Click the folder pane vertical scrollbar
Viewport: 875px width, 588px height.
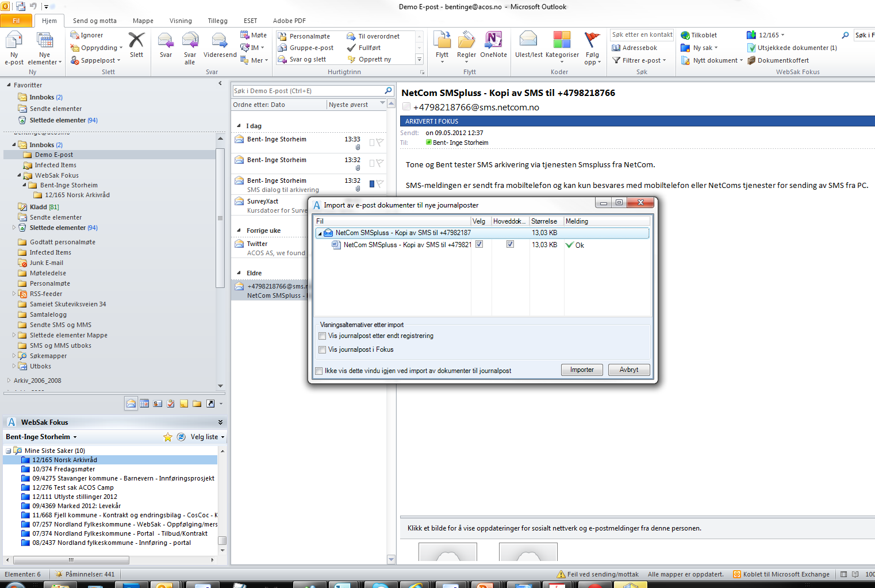pos(220,218)
